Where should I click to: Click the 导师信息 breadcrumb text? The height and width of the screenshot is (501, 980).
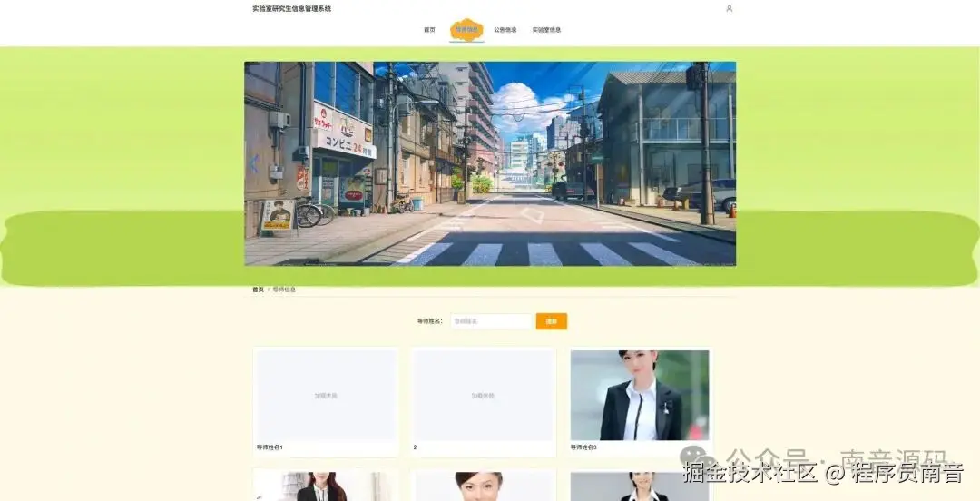284,290
